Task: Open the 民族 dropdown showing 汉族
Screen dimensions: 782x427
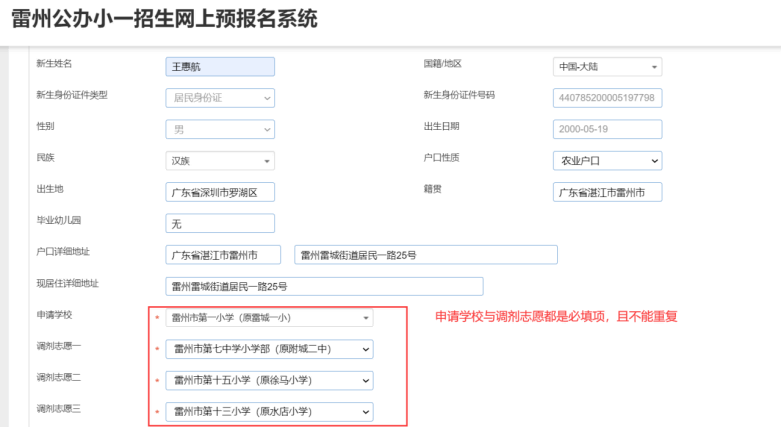Action: tap(220, 161)
